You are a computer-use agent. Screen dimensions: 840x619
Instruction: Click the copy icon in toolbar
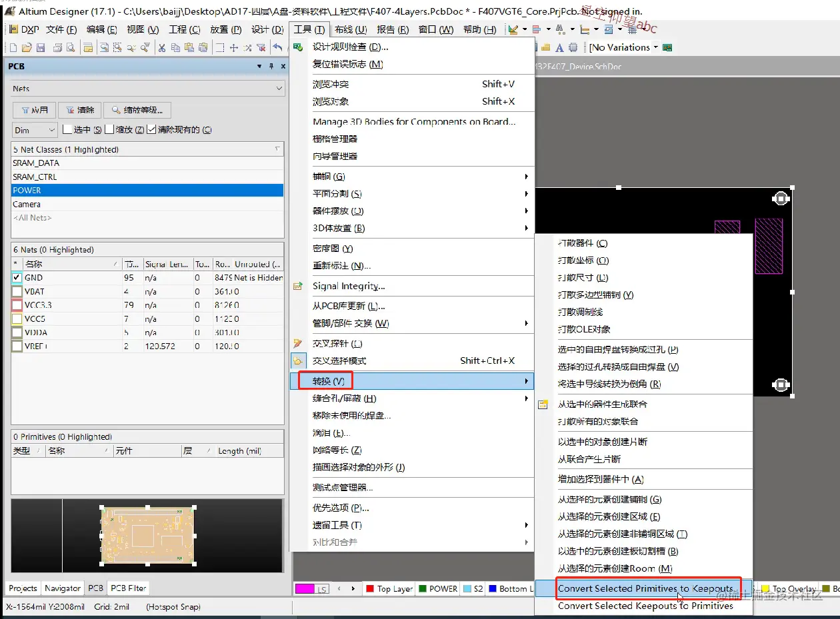pos(175,47)
